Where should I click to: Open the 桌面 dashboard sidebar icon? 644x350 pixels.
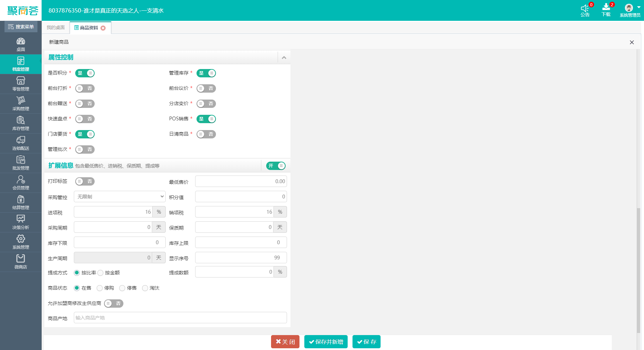click(21, 44)
